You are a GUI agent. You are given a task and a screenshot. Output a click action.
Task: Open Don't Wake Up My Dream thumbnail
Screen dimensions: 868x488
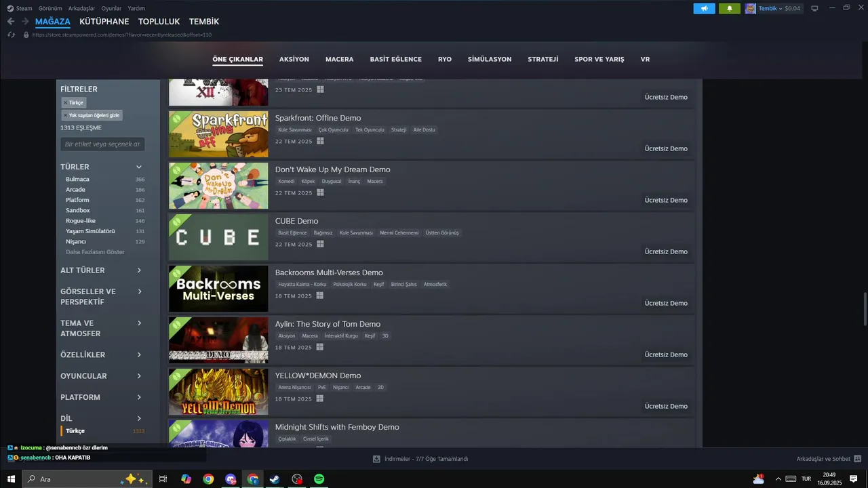click(x=218, y=186)
